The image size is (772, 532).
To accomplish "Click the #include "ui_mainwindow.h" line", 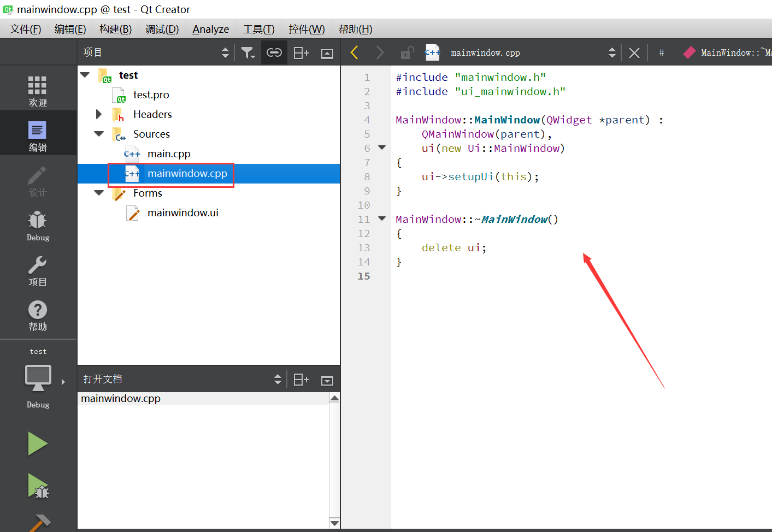I will (x=481, y=92).
